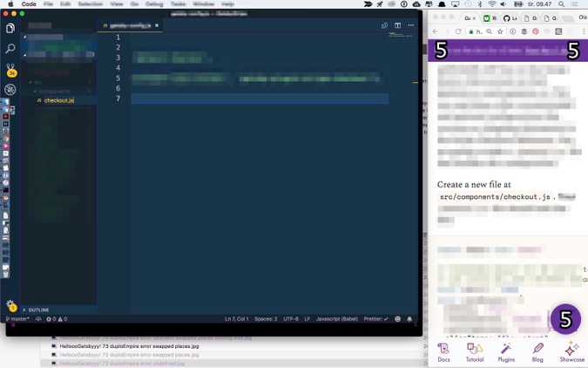Click Prettier status in status bar
Image resolution: width=588 pixels, height=368 pixels.
[375, 319]
